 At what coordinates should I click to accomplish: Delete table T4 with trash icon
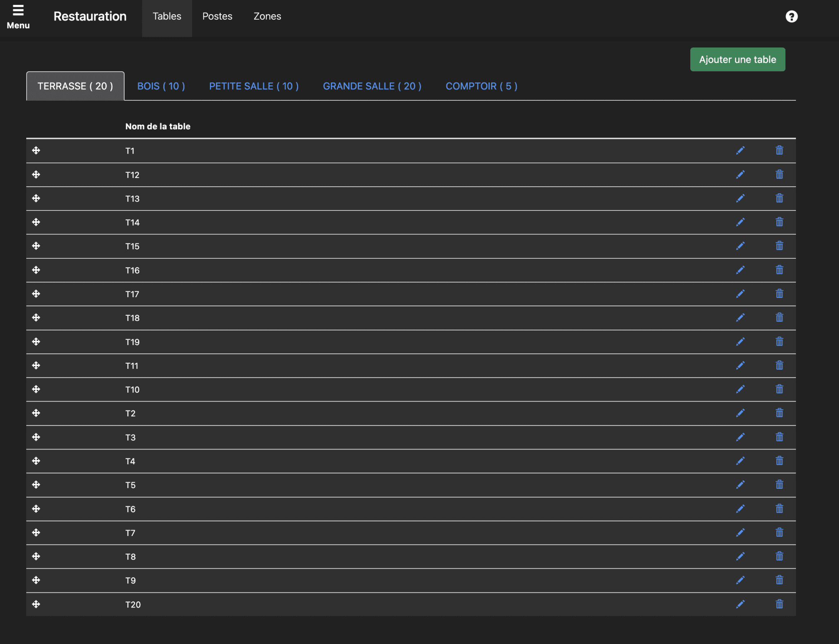(x=779, y=461)
